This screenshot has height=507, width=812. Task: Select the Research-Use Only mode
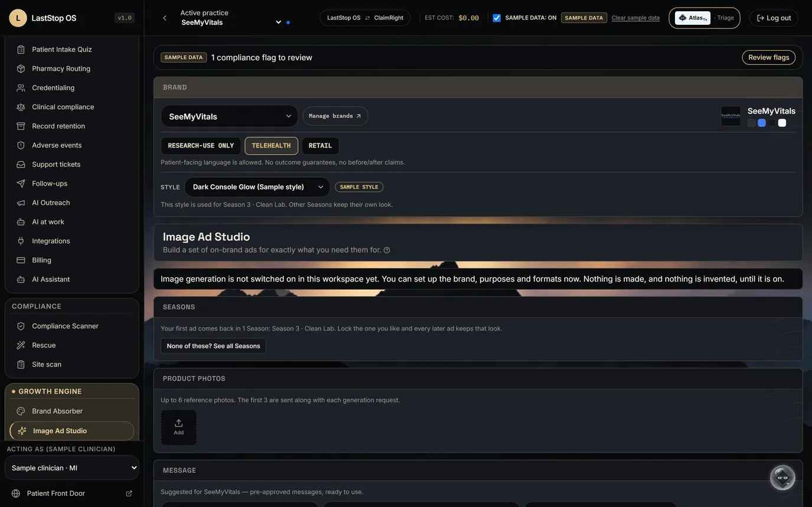coord(201,146)
